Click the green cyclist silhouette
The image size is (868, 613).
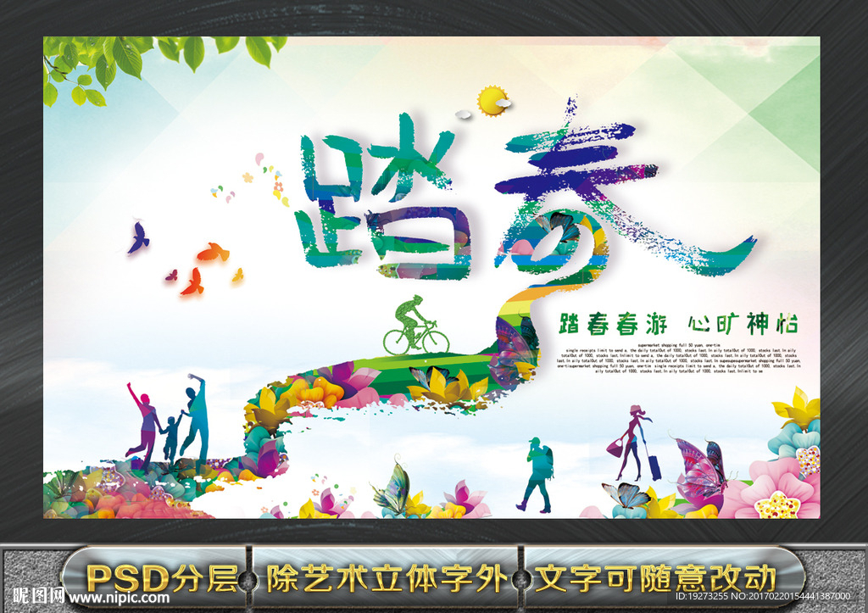415,326
